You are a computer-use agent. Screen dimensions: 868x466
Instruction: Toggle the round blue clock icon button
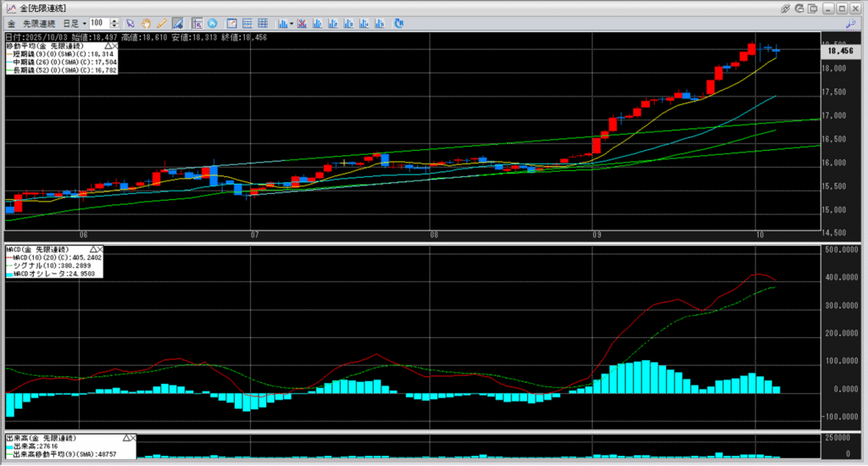[212, 23]
